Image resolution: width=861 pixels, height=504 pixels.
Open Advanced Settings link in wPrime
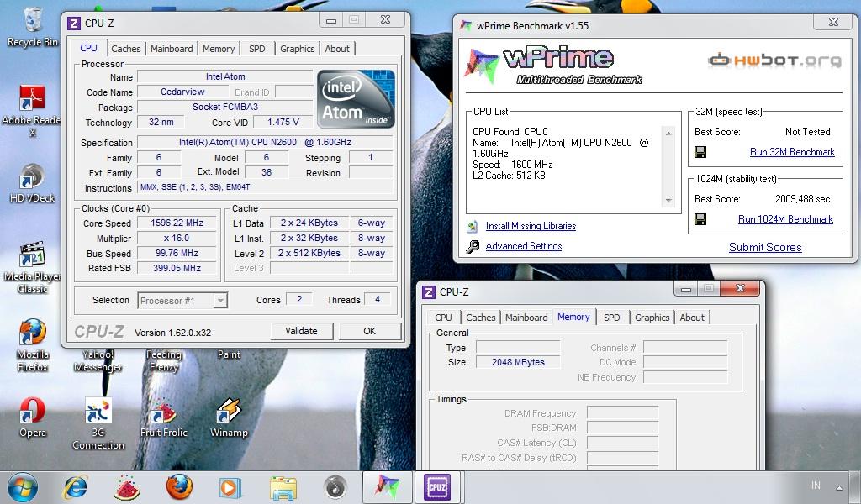pos(524,246)
